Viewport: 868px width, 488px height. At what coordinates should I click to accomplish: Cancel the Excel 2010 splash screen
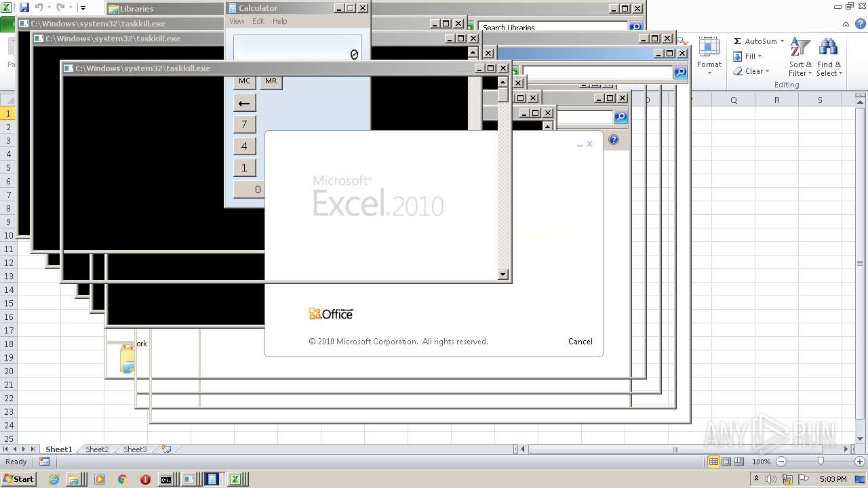580,342
